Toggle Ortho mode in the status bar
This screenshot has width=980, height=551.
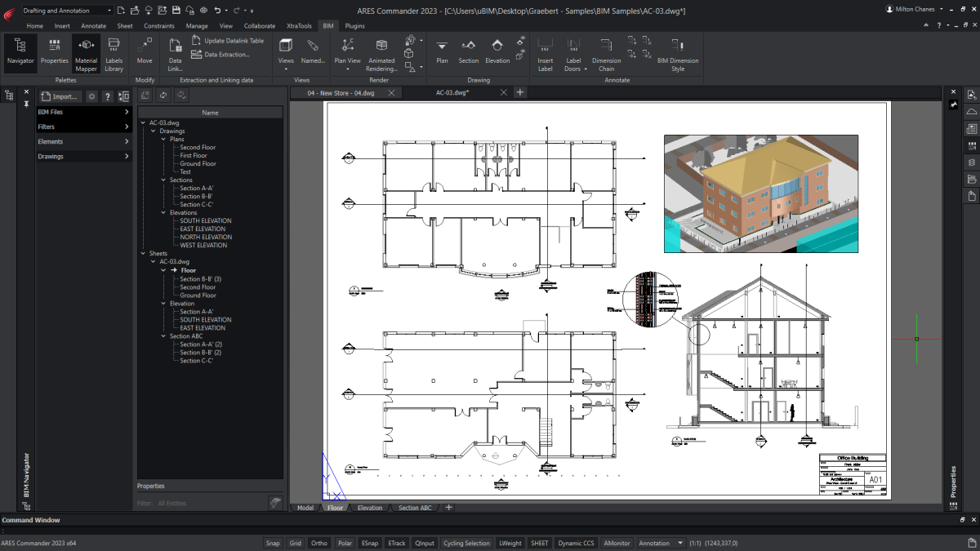pos(318,543)
